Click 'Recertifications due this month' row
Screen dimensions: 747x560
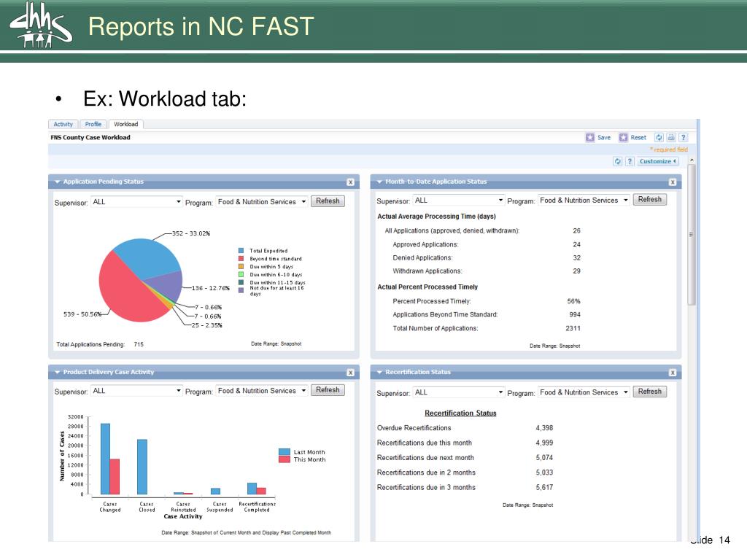[x=465, y=443]
